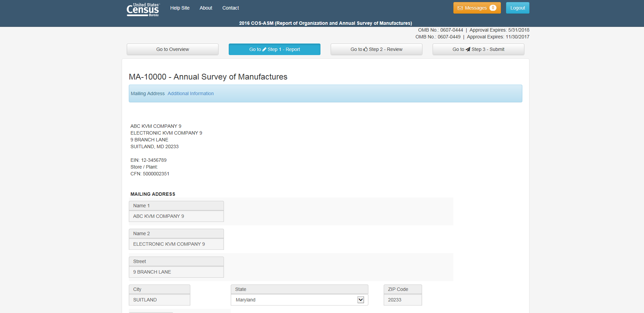Click the Name 1 input field
644x313 pixels.
[176, 216]
